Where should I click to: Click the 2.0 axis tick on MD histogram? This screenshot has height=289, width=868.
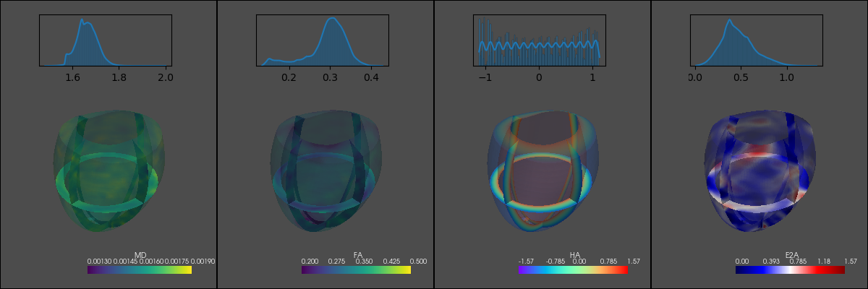166,76
